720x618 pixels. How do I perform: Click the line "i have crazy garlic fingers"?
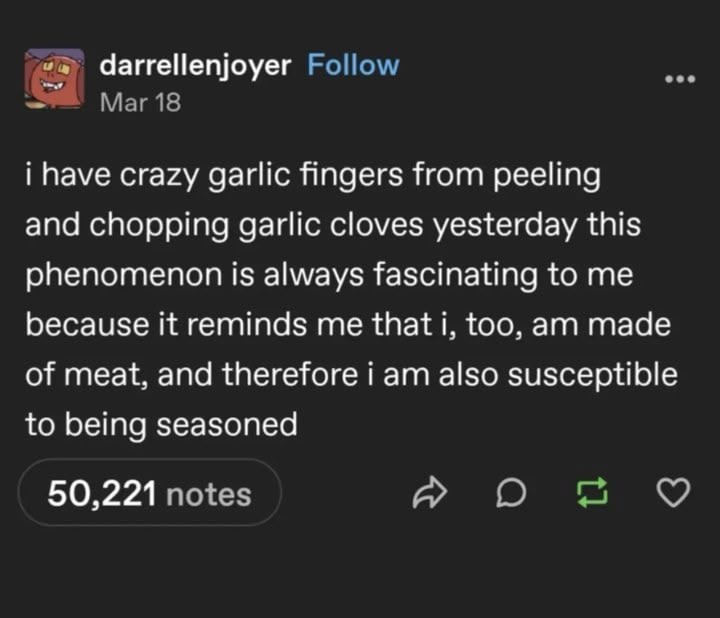(x=214, y=175)
